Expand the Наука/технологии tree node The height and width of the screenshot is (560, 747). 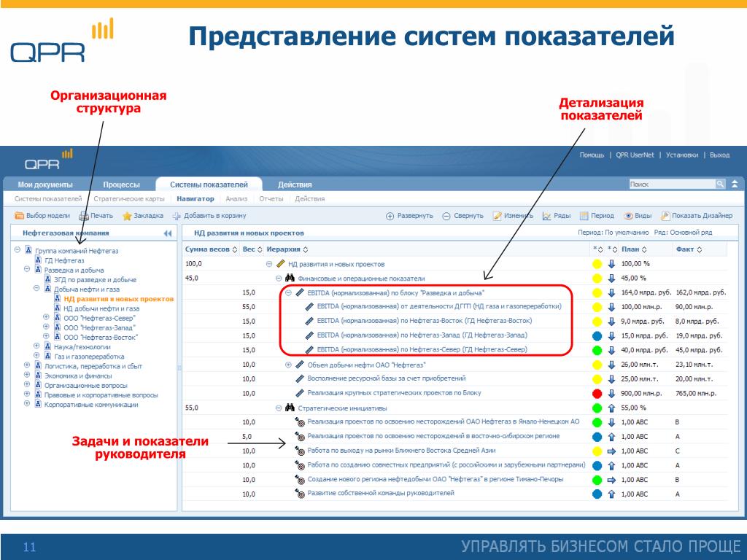(36, 346)
